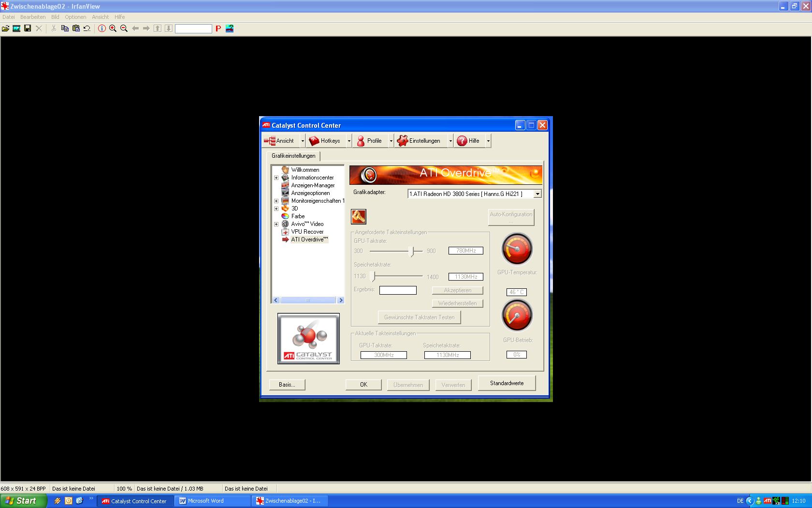Image resolution: width=812 pixels, height=508 pixels.
Task: Open IrfanView's Ansicht menu in the menu bar
Action: click(101, 17)
